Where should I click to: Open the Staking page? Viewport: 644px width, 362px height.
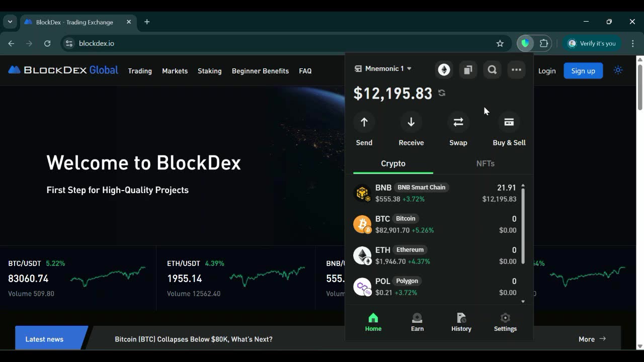[x=210, y=71]
